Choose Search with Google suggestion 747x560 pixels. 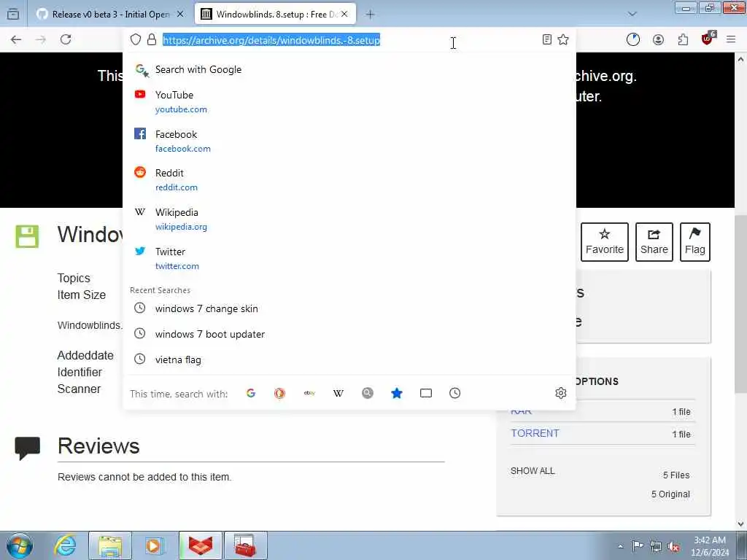pos(349,69)
